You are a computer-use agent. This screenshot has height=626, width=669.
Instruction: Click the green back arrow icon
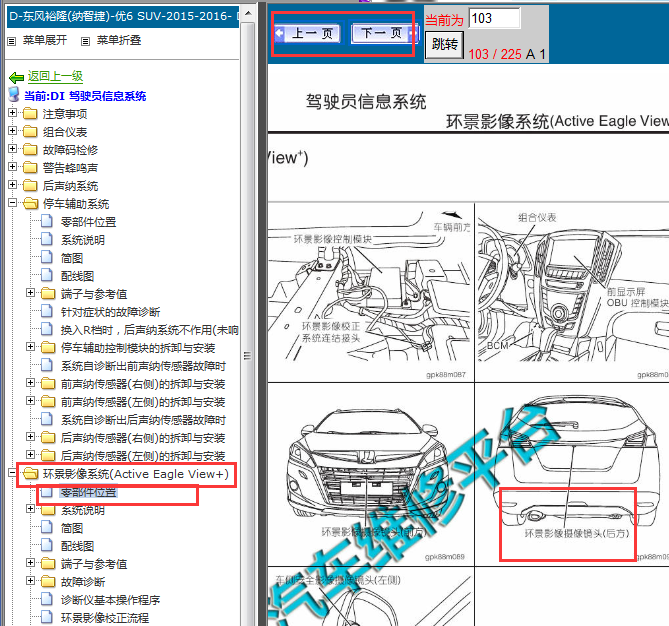(16, 77)
